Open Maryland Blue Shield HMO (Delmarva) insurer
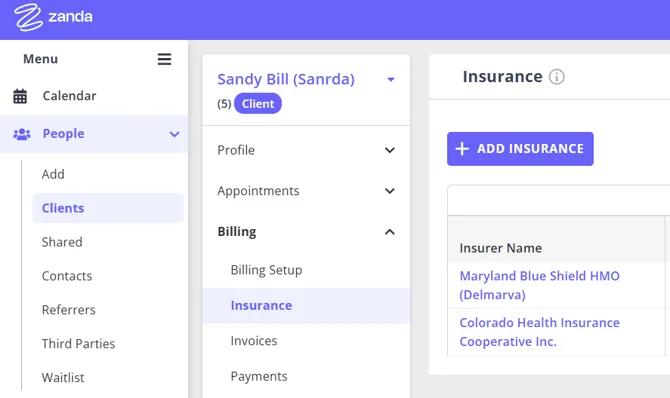Viewport: 670px width, 398px height. (539, 285)
